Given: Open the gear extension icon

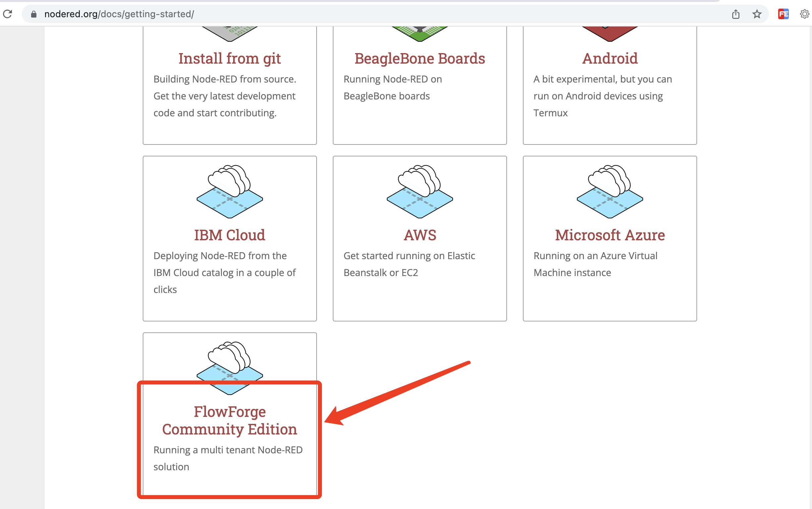Looking at the screenshot, I should [x=804, y=14].
